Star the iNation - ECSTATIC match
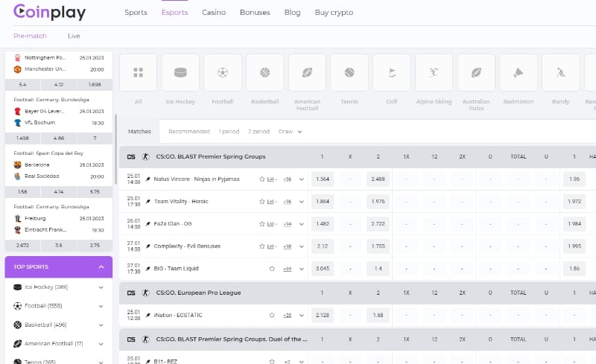 [x=272, y=315]
